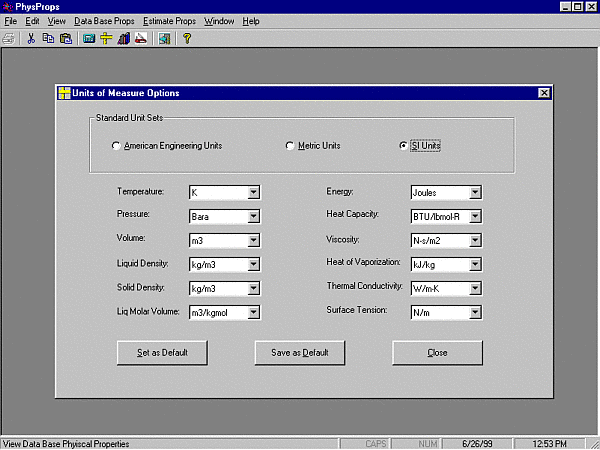The width and height of the screenshot is (600, 450).
Task: Click the Print icon in the toolbar
Action: (9, 39)
